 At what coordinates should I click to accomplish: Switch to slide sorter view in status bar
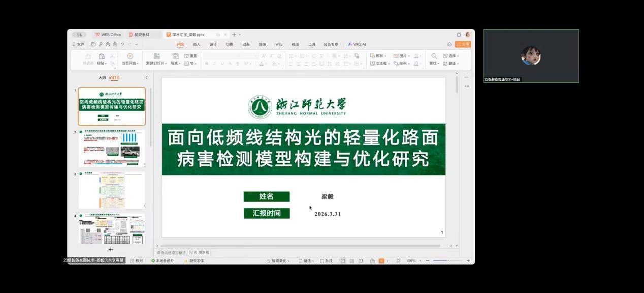pos(351,261)
